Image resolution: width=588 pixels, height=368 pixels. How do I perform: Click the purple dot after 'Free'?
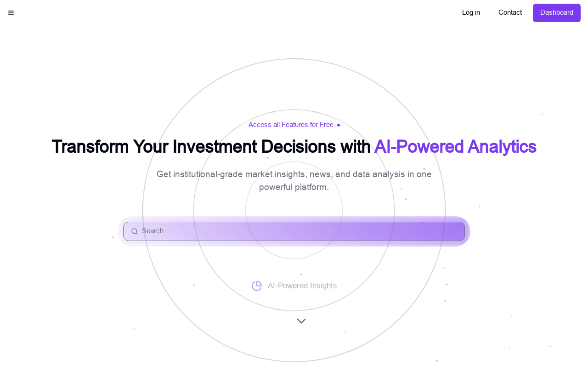coord(339,125)
